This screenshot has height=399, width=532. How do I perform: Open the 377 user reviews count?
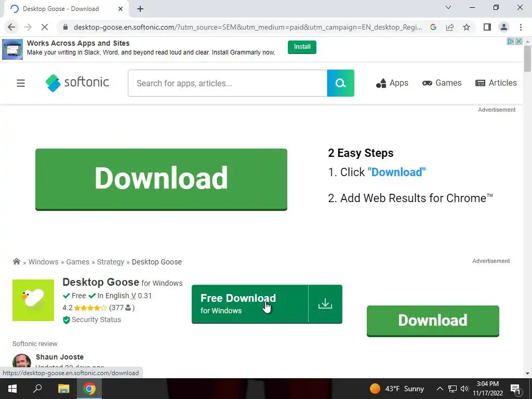tap(122, 308)
